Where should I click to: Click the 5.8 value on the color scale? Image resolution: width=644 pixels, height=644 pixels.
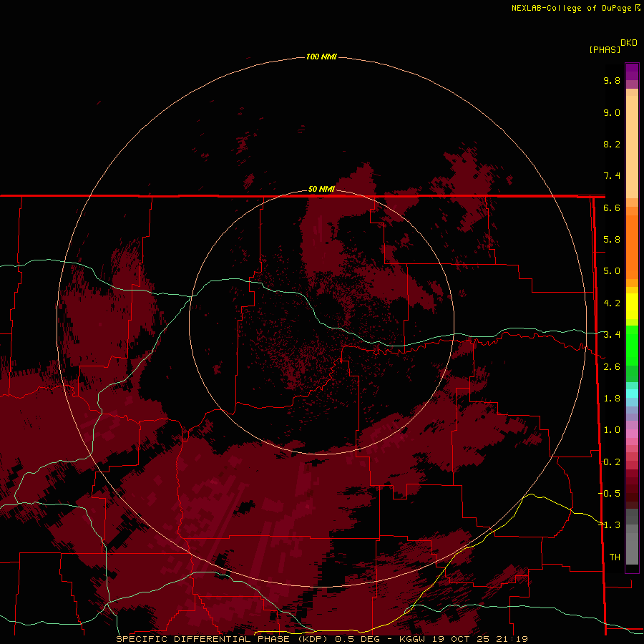click(612, 240)
